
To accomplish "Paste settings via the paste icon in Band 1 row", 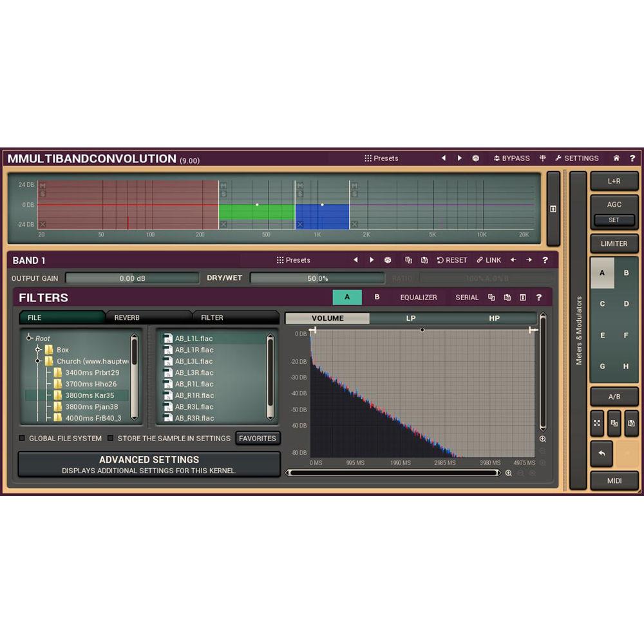I will 424,260.
